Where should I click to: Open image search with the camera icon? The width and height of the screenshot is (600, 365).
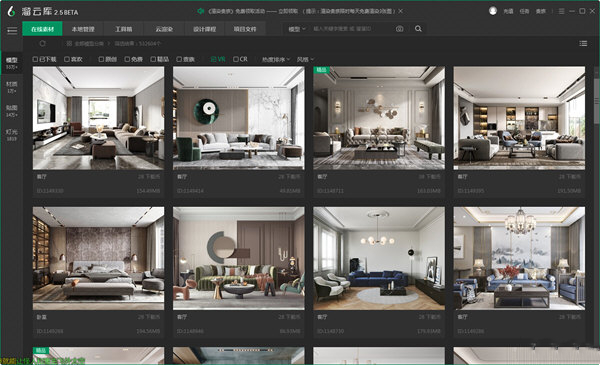coord(399,29)
